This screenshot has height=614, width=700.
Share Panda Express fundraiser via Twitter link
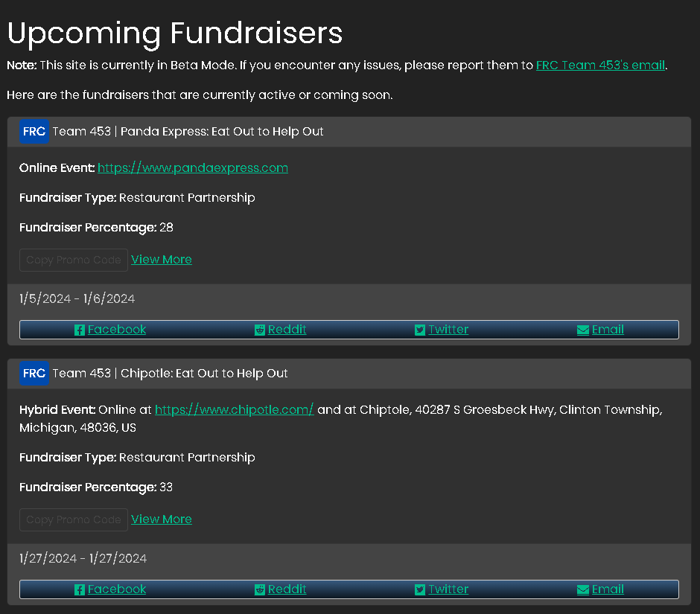(448, 329)
